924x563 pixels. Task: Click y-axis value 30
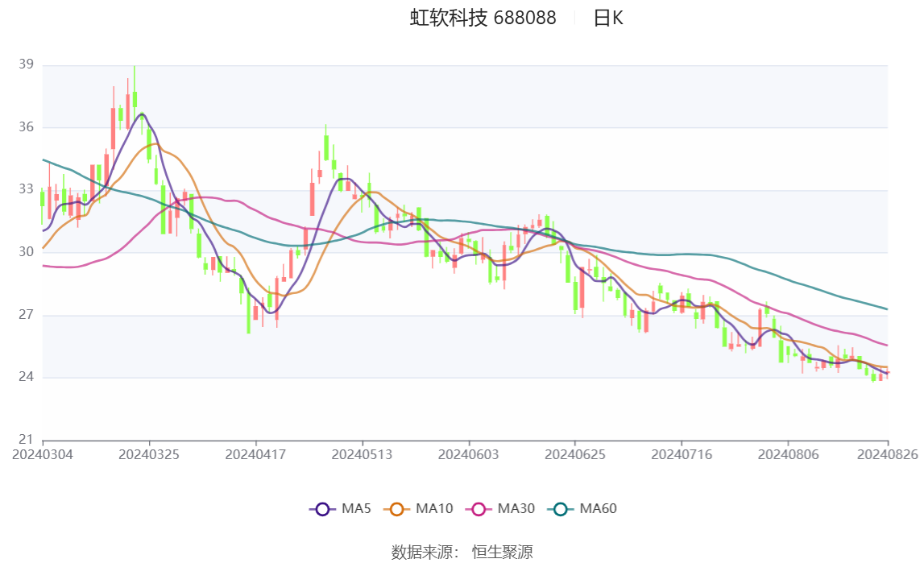(x=26, y=251)
